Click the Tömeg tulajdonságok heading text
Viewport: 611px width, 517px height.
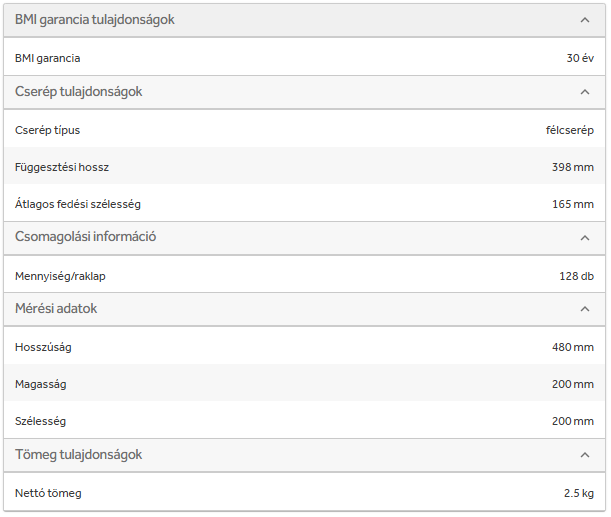(79, 455)
